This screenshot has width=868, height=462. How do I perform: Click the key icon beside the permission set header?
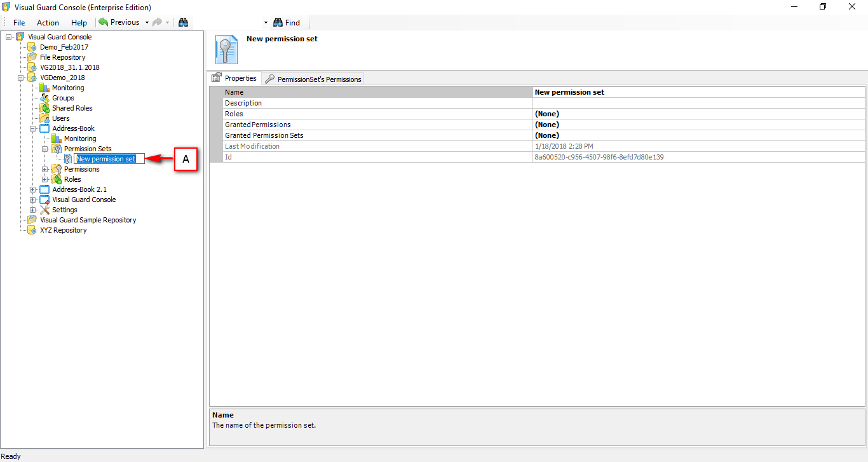[x=226, y=50]
